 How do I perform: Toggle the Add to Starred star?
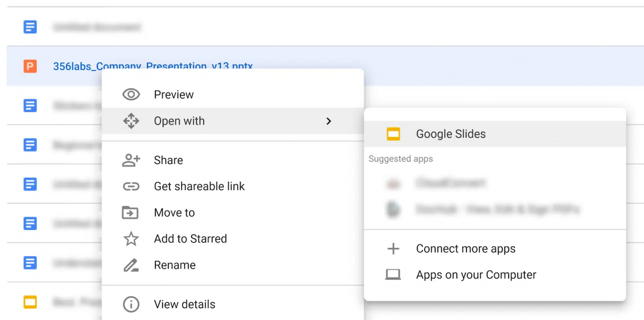pos(131,238)
